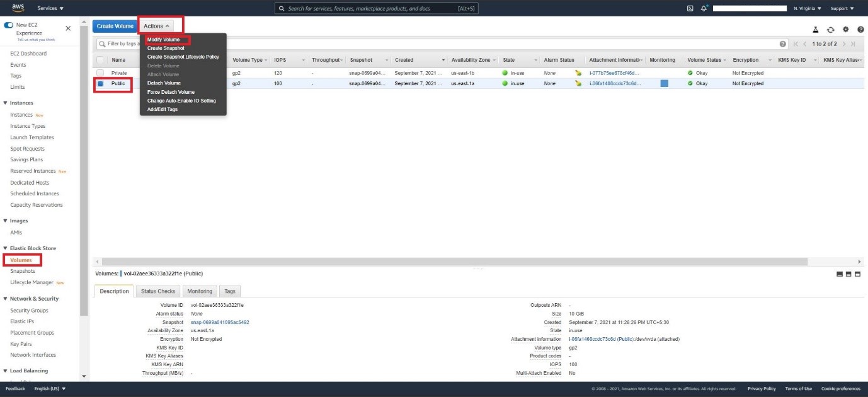
Task: Toggle the New EC2 Experience switch
Action: [8, 25]
